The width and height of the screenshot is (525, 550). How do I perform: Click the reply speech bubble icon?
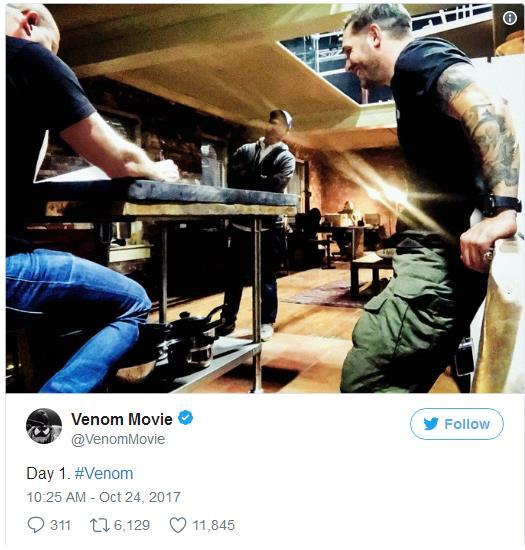click(x=36, y=525)
